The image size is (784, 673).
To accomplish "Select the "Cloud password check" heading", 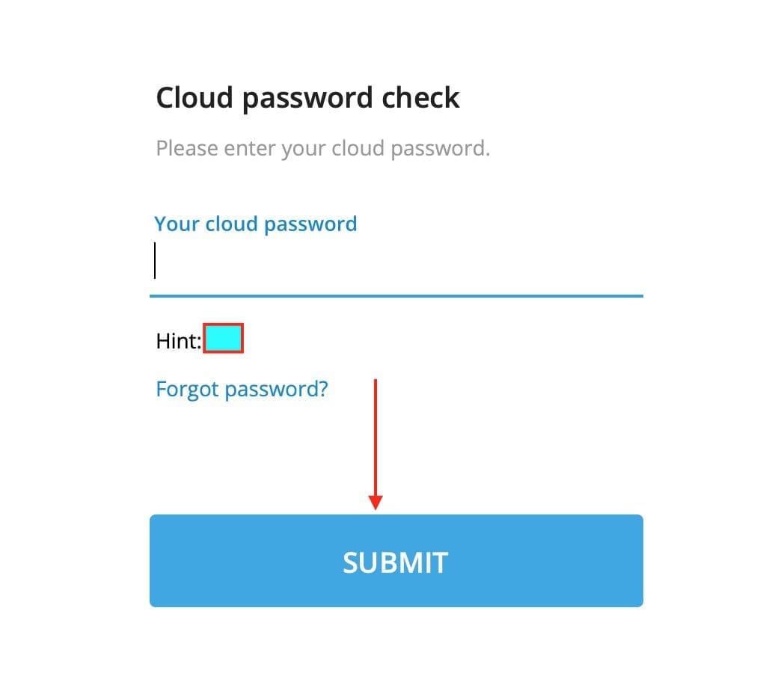I will click(307, 98).
